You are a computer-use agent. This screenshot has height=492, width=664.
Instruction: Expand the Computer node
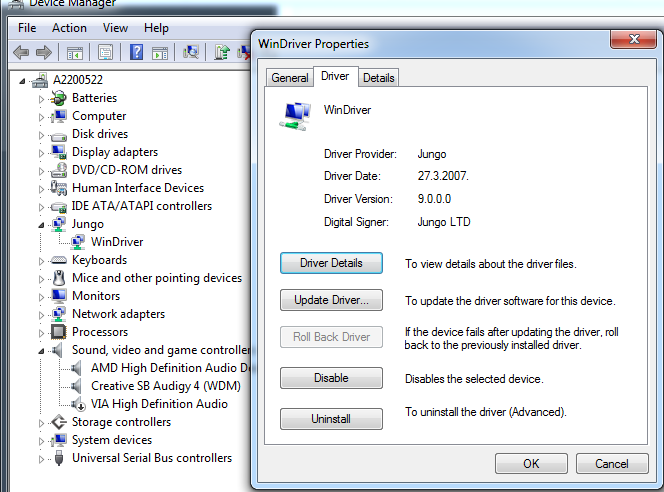[x=41, y=117]
